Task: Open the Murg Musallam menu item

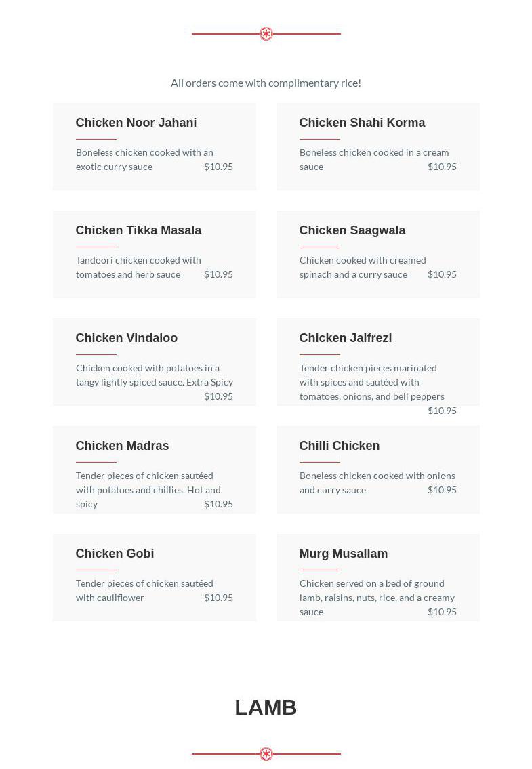Action: point(344,554)
